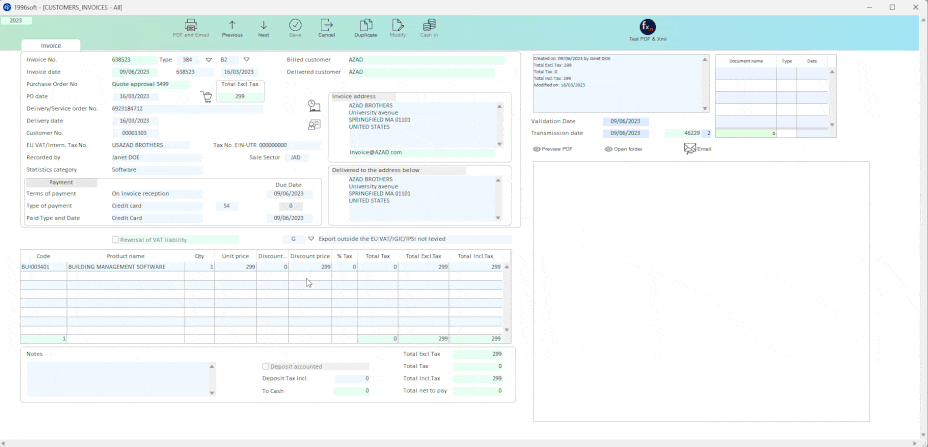Click the EU VAT/Intern. Tax No. field
Screen dimensions: 928x447
click(150, 146)
